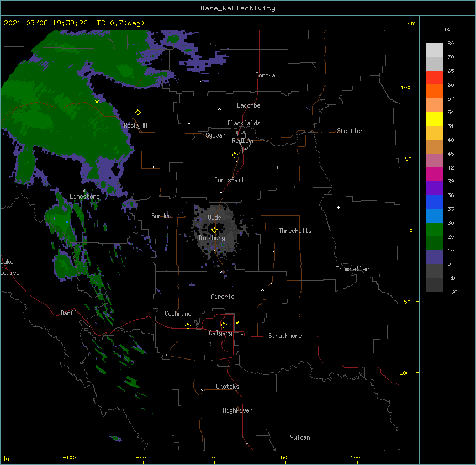The image size is (476, 465).
Task: Click the -30 value in dBZ legend
Action: (x=452, y=292)
